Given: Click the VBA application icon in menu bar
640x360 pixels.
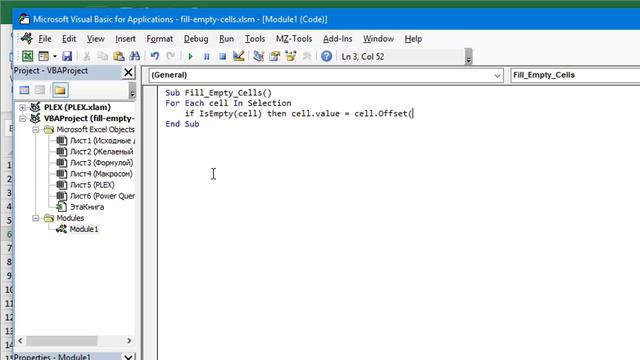Looking at the screenshot, I should click(x=27, y=38).
